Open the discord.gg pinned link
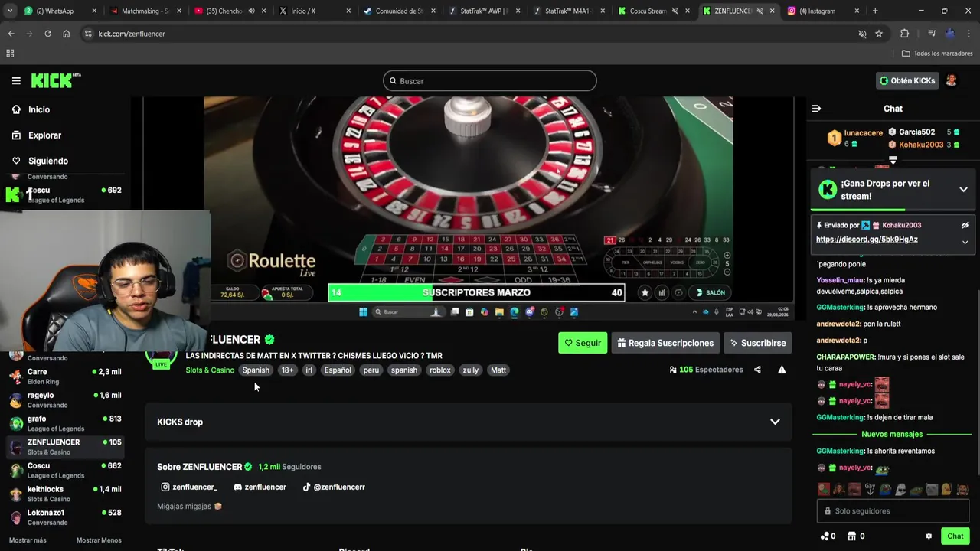 tap(867, 240)
